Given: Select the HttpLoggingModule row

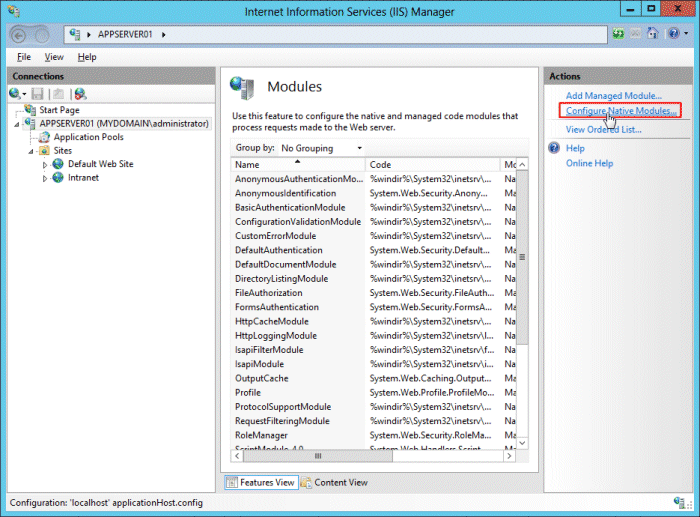Looking at the screenshot, I should click(374, 336).
